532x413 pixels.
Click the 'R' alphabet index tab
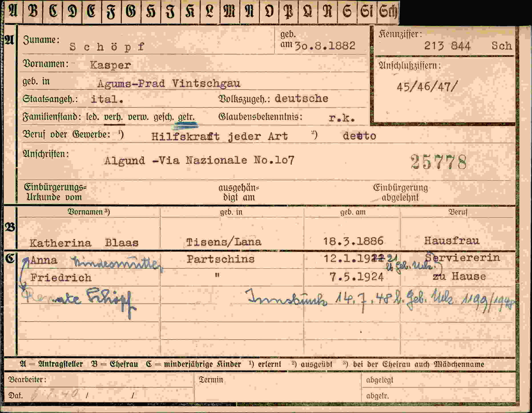(328, 12)
